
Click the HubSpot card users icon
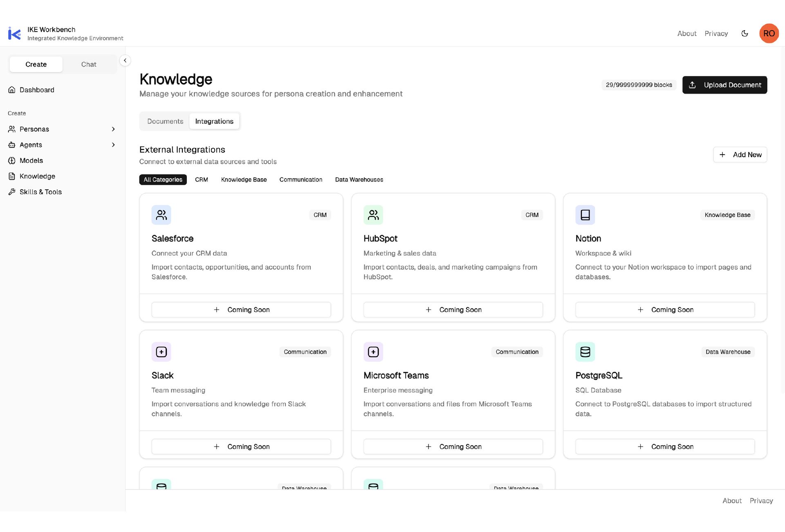(373, 215)
